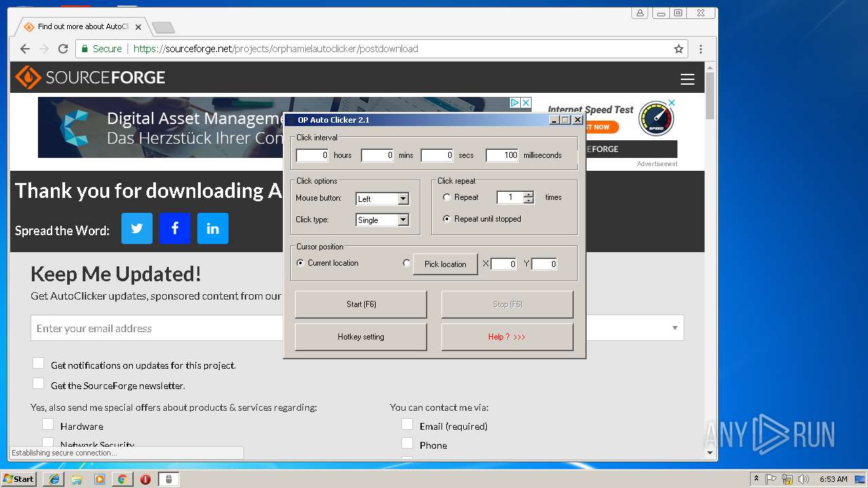Open Windows Explorer from the taskbar
The width and height of the screenshot is (868, 488).
click(x=77, y=479)
